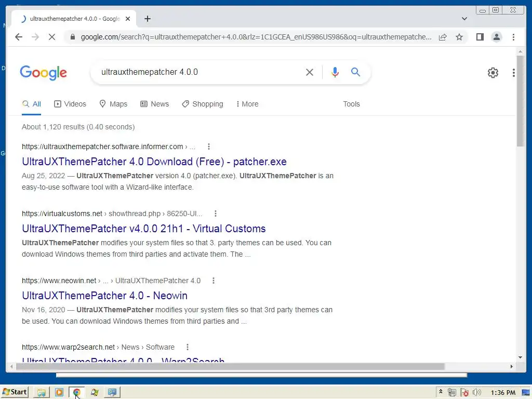Click Chrome icon in taskbar

(77, 393)
